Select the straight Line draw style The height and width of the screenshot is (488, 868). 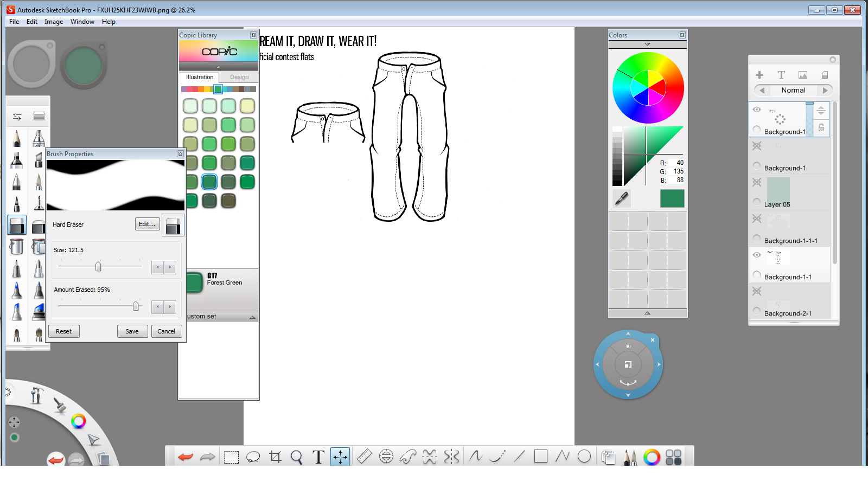point(519,457)
